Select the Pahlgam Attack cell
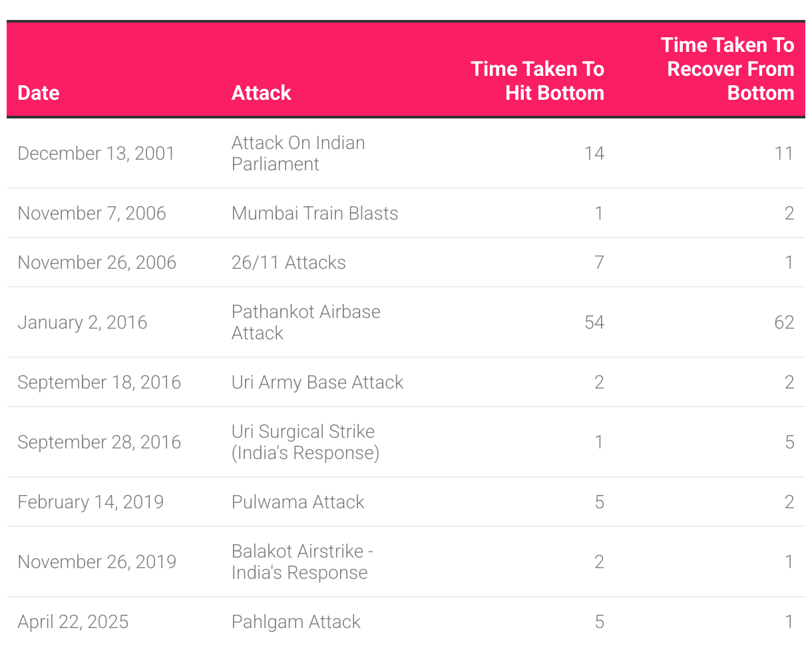The height and width of the screenshot is (652, 812). (296, 622)
